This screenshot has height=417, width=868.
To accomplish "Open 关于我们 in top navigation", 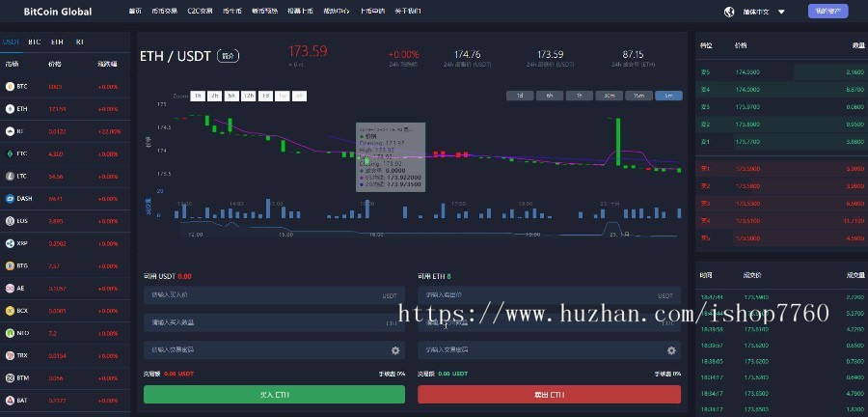I will pyautogui.click(x=407, y=11).
